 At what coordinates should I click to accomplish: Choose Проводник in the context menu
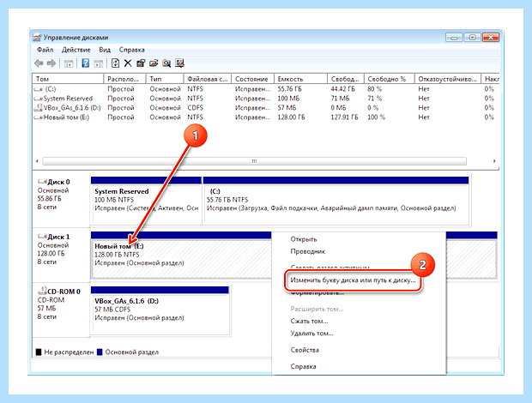pos(308,251)
